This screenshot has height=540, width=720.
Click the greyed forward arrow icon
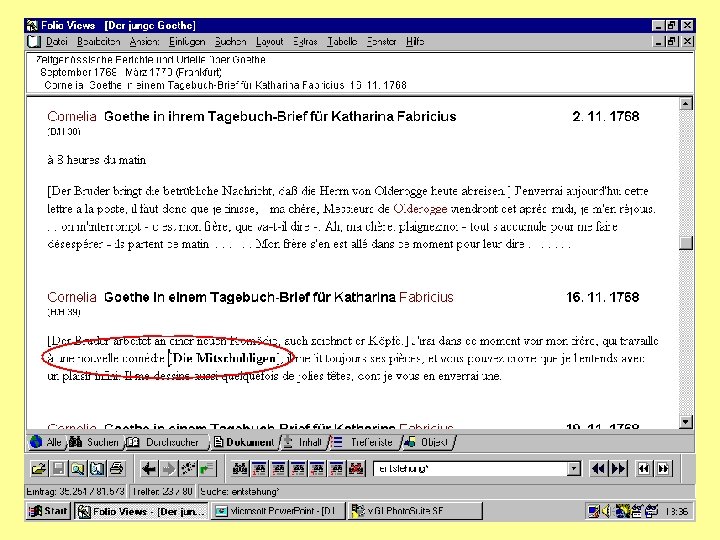coord(169,469)
